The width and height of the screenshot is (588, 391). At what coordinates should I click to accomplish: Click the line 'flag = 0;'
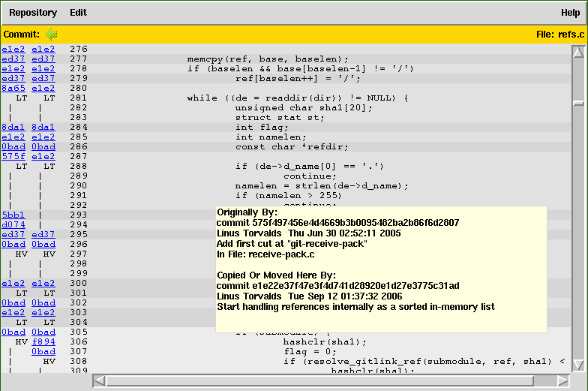(310, 351)
